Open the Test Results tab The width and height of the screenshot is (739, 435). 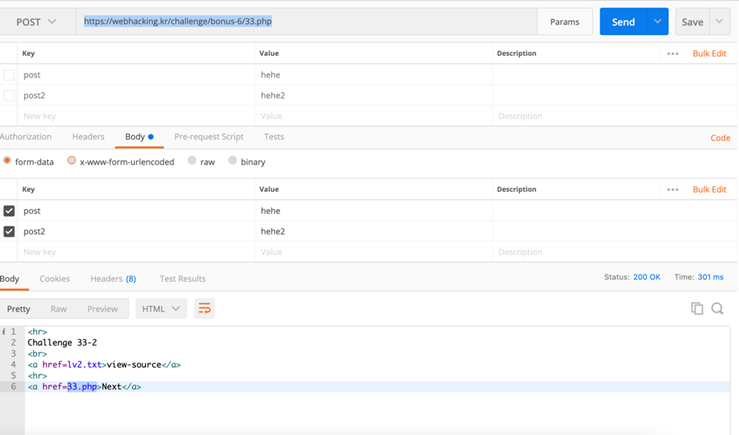182,279
